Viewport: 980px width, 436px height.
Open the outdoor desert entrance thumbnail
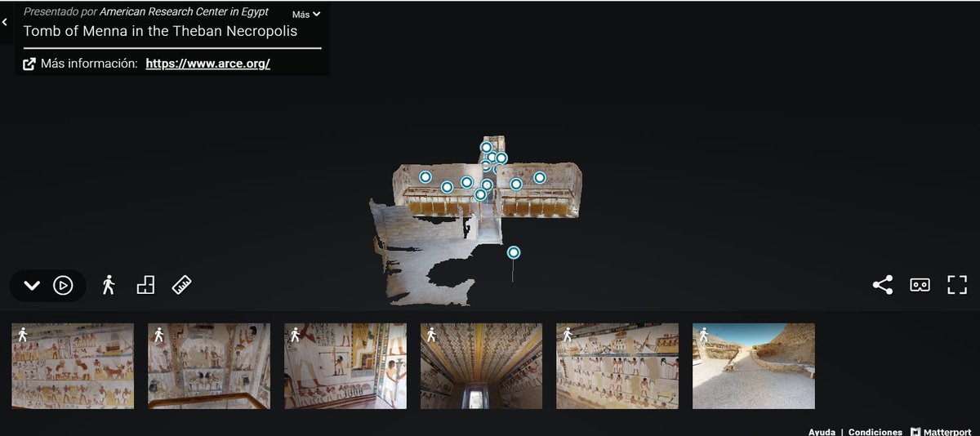[754, 366]
